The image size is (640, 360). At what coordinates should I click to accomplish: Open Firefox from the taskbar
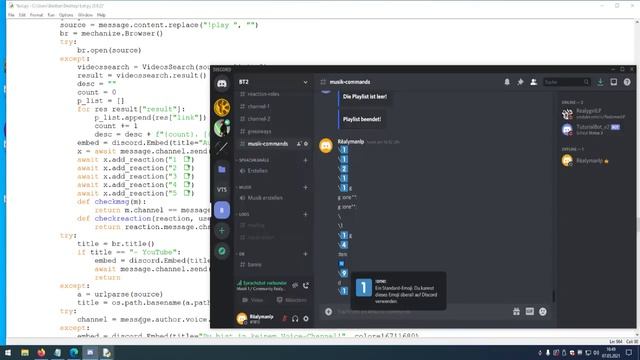(41, 353)
